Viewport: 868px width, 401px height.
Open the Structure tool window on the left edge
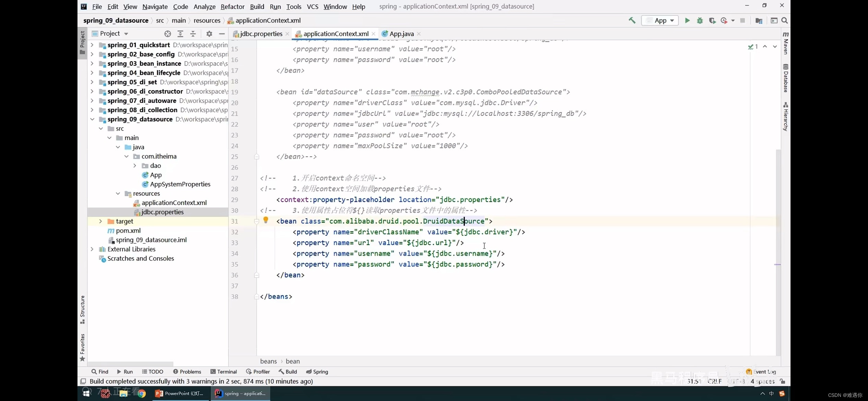point(82,309)
